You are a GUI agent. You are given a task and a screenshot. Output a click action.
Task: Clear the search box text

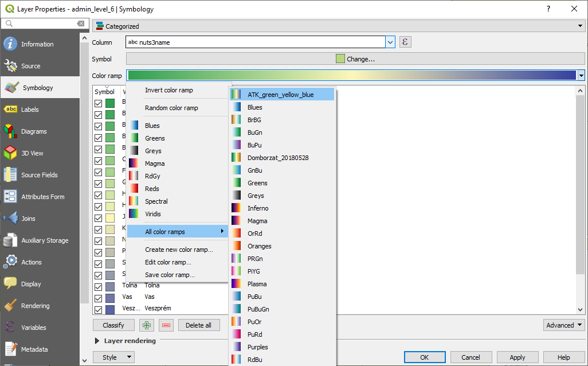(x=81, y=24)
